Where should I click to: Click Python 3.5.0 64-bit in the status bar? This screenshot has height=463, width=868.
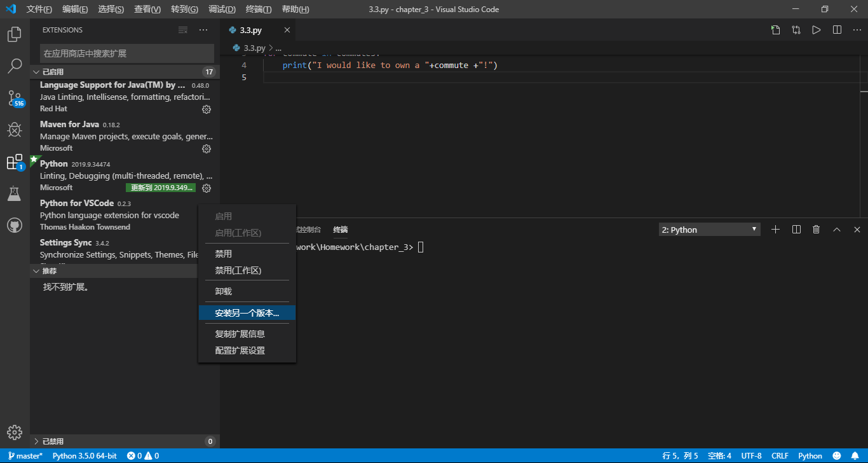[x=85, y=455]
